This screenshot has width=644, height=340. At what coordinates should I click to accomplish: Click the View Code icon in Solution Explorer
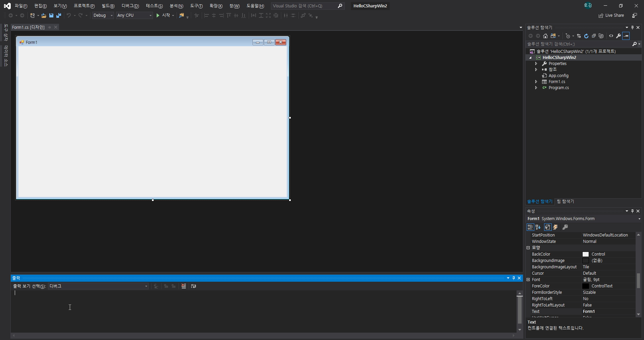click(611, 36)
